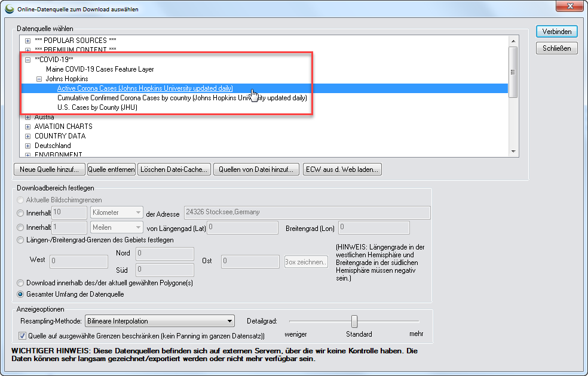Select the Johns Hopkins folder label
Image resolution: width=588 pixels, height=376 pixels.
(x=67, y=79)
